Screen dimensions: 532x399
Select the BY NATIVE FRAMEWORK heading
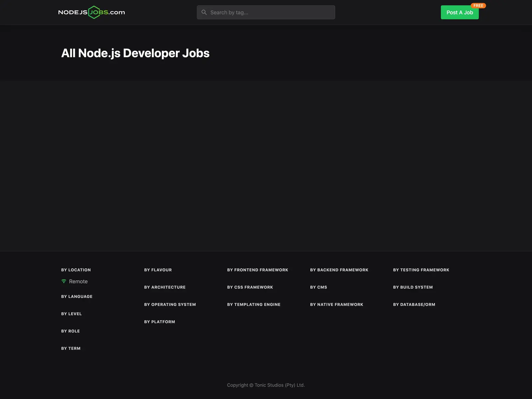coord(336,305)
